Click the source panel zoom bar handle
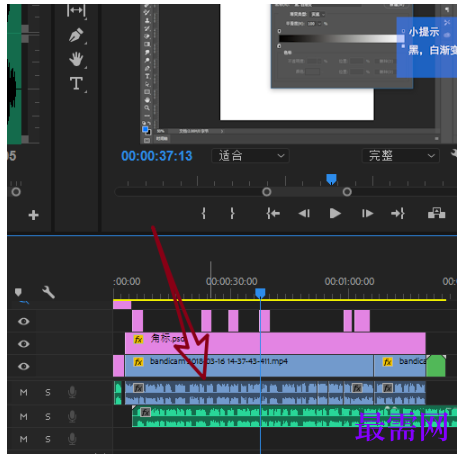The height and width of the screenshot is (458, 467). pos(16,192)
